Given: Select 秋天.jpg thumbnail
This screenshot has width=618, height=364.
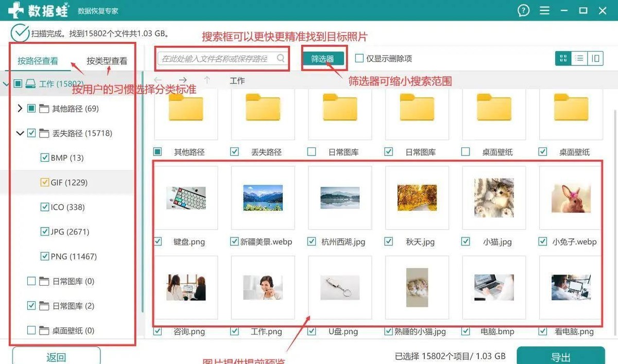Looking at the screenshot, I should pyautogui.click(x=417, y=198).
